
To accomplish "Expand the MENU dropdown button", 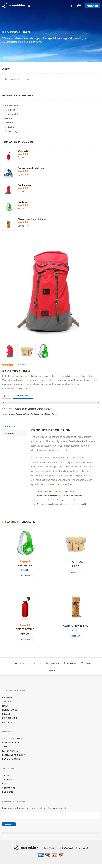I will pyautogui.click(x=92, y=6).
